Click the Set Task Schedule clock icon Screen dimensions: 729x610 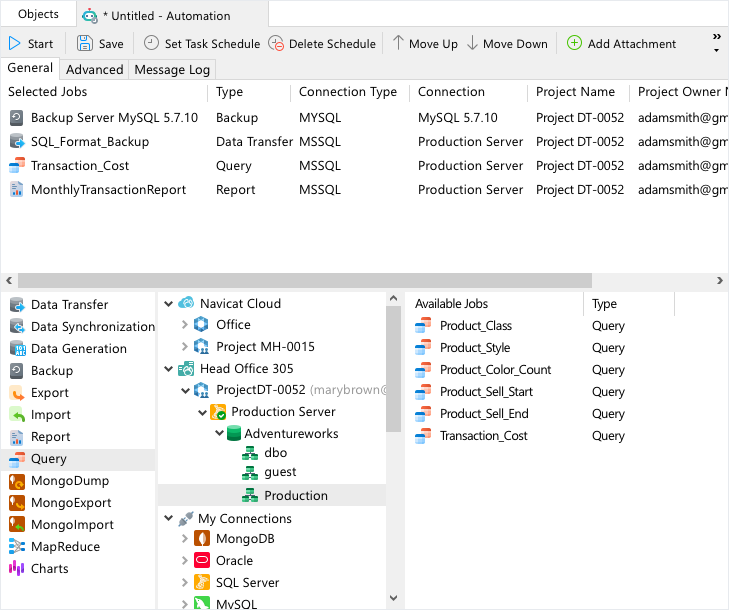(151, 44)
